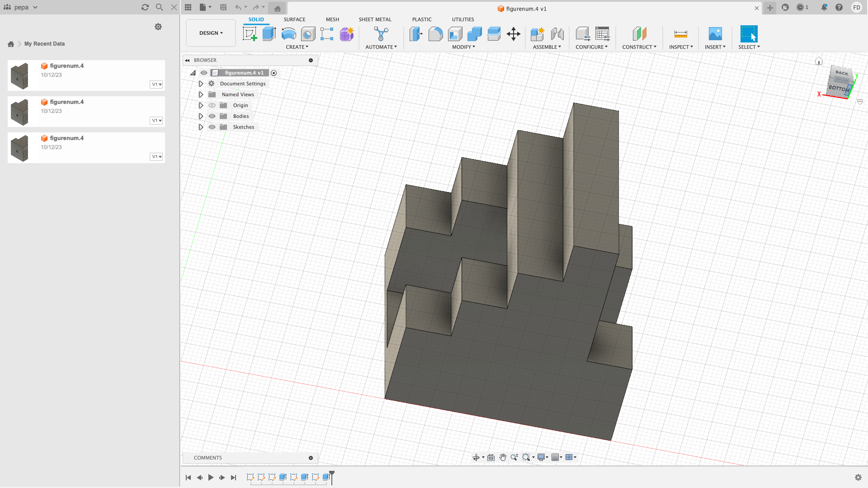Open the MODIFY dropdown menu
The height and width of the screenshot is (488, 868).
[x=463, y=47]
